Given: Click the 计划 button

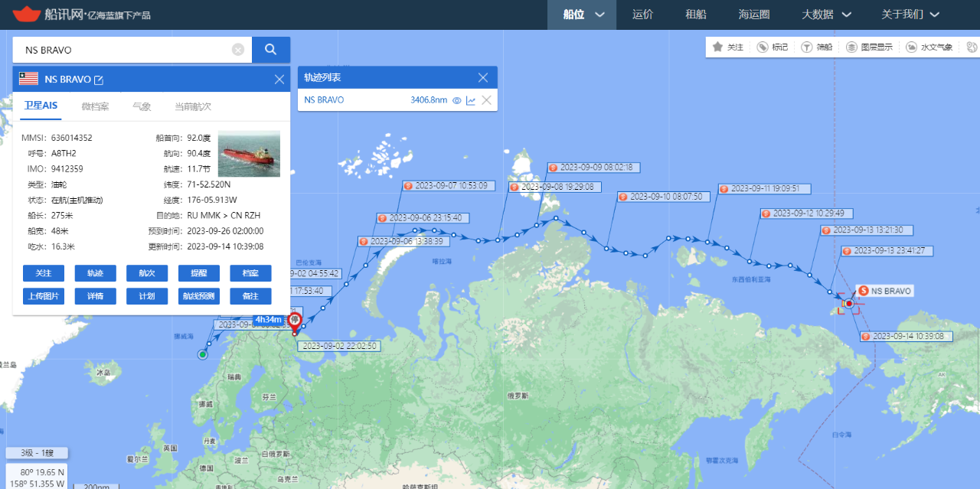Looking at the screenshot, I should pyautogui.click(x=147, y=296).
